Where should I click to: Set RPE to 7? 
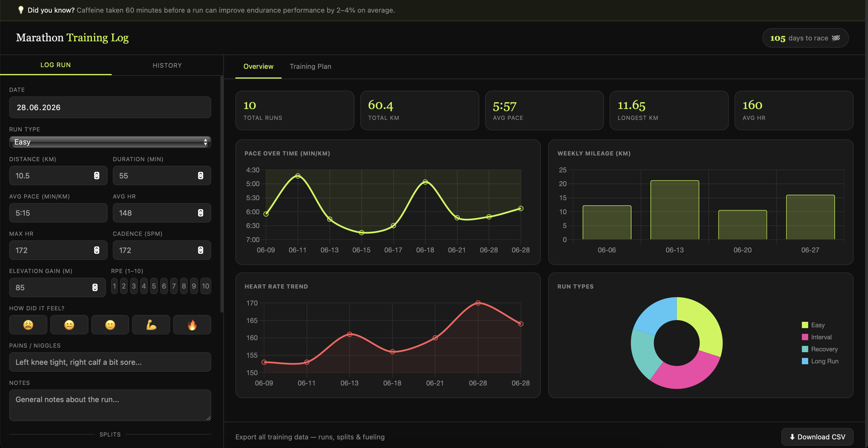(174, 286)
